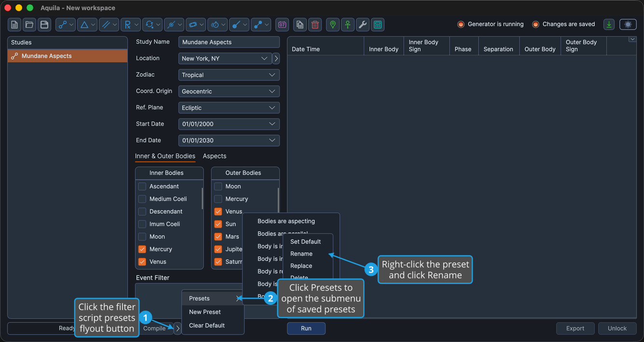Screen dimensions: 644x342
Task: Check the Descendant inner body
Action: point(142,212)
